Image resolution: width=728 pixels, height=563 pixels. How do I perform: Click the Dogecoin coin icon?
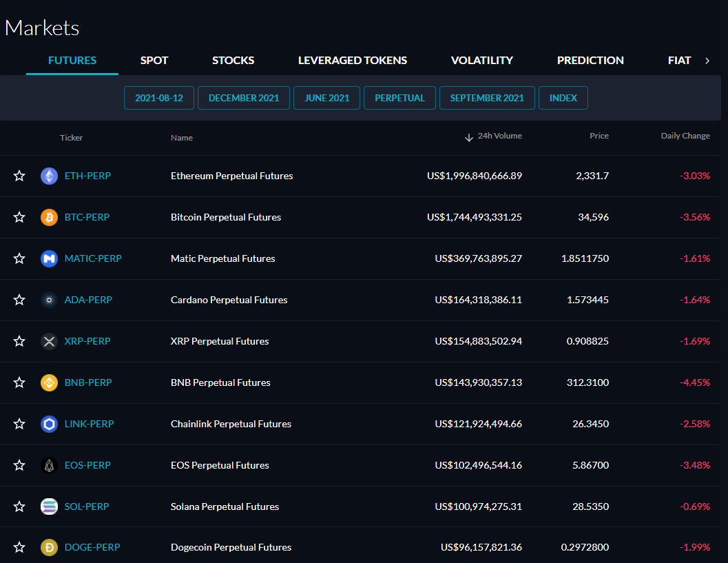49,548
